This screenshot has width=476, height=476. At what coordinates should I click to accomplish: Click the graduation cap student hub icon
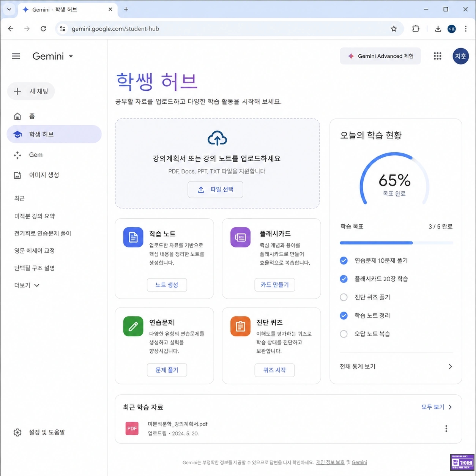(x=17, y=134)
